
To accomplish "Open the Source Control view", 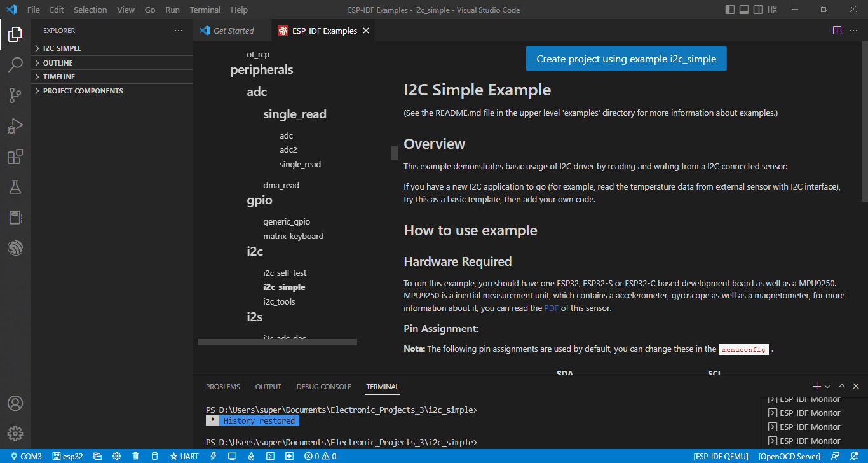I will tap(15, 95).
